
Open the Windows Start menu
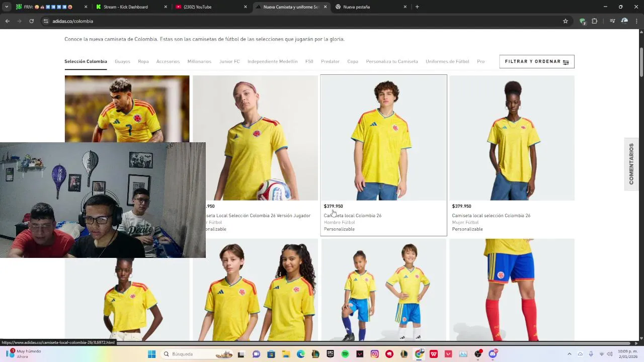click(151, 354)
